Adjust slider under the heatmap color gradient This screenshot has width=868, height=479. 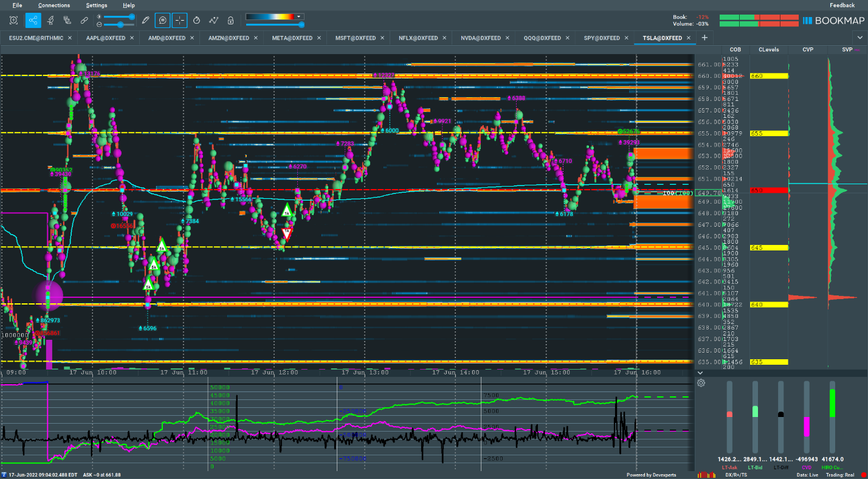300,24
